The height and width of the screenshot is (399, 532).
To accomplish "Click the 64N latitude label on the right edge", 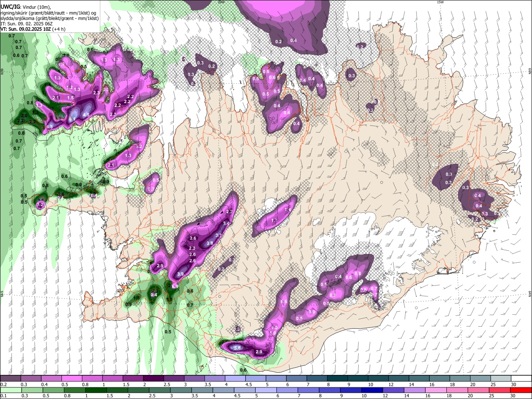I will coord(530,293).
